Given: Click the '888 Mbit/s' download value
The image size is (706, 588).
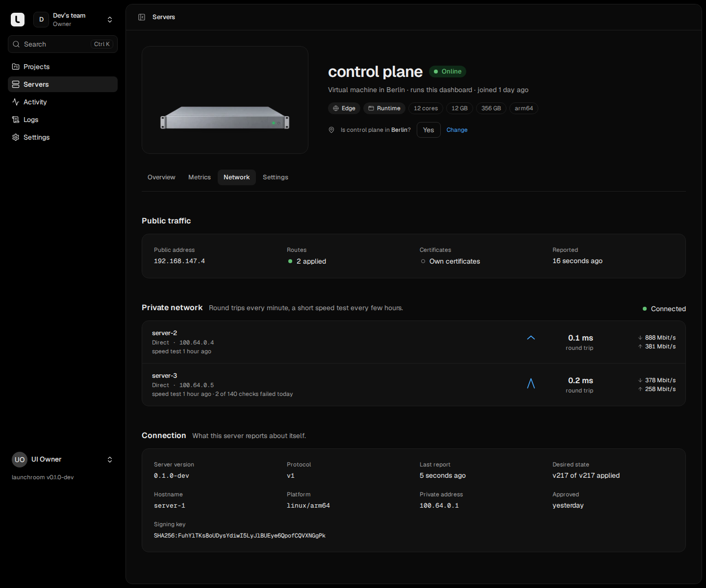Looking at the screenshot, I should tap(660, 338).
